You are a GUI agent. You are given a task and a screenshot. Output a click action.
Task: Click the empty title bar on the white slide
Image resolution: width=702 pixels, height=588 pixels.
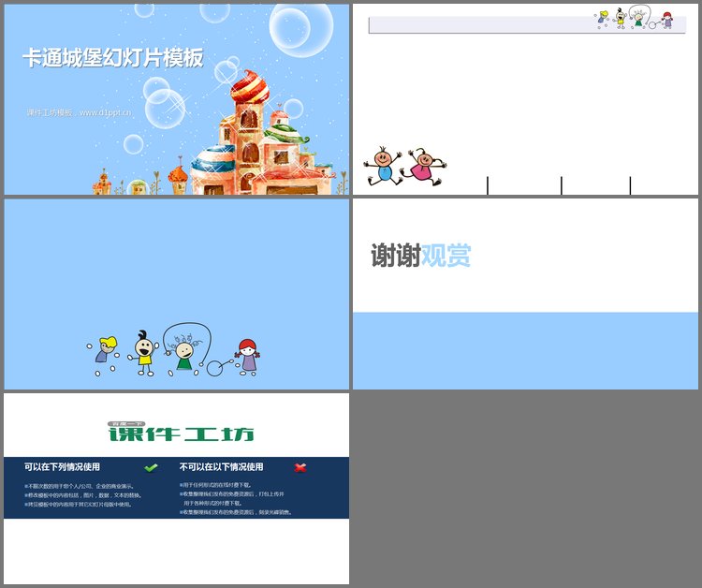[x=527, y=25]
